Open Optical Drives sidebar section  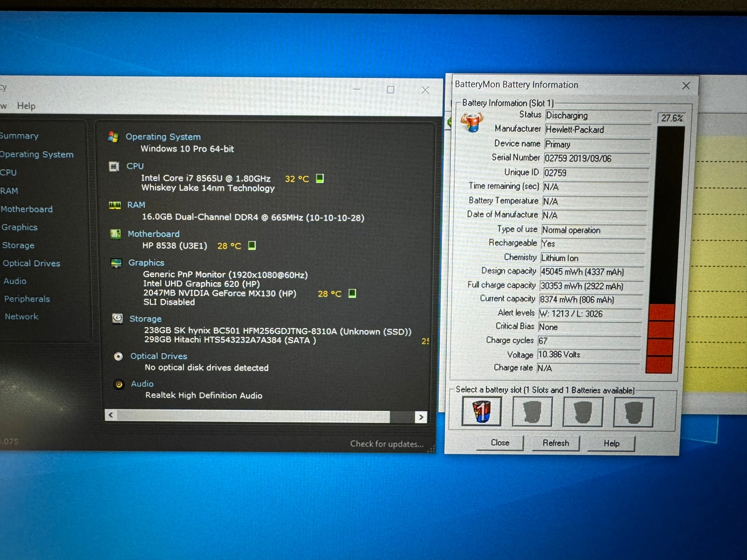[x=31, y=263]
